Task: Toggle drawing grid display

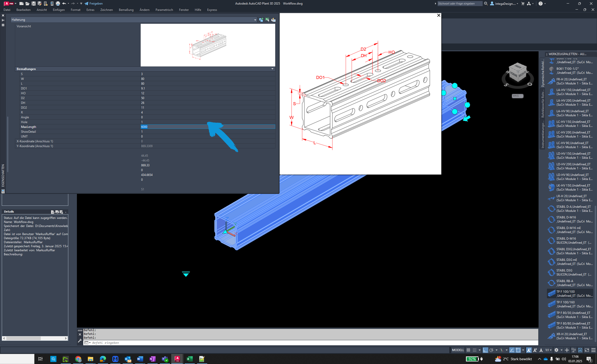Action: click(468, 350)
